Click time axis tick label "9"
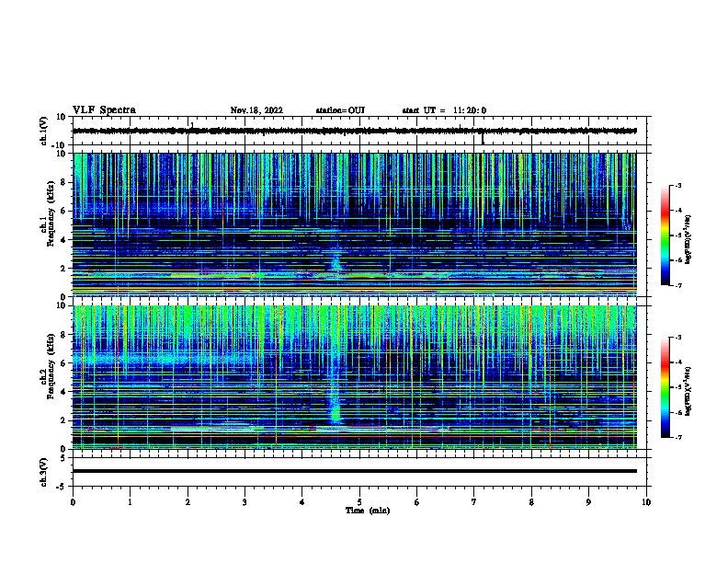 click(x=588, y=502)
